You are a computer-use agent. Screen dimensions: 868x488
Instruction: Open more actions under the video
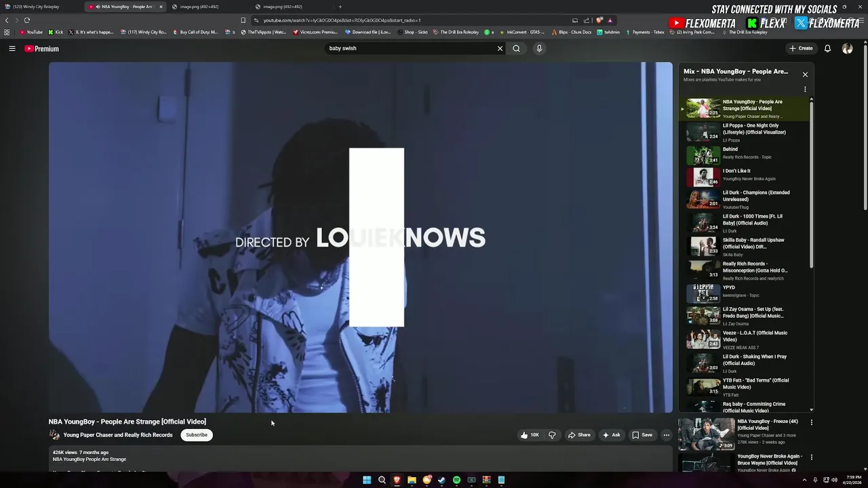pyautogui.click(x=666, y=435)
